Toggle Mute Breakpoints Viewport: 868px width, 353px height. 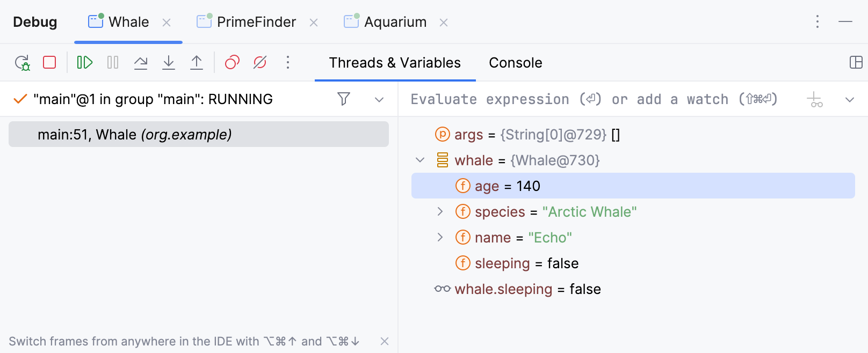coord(260,63)
